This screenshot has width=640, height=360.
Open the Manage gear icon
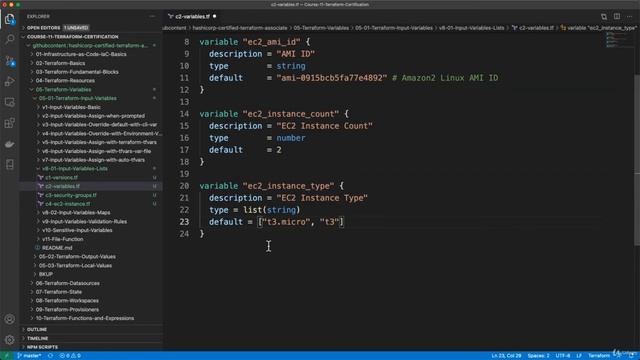tap(9, 339)
